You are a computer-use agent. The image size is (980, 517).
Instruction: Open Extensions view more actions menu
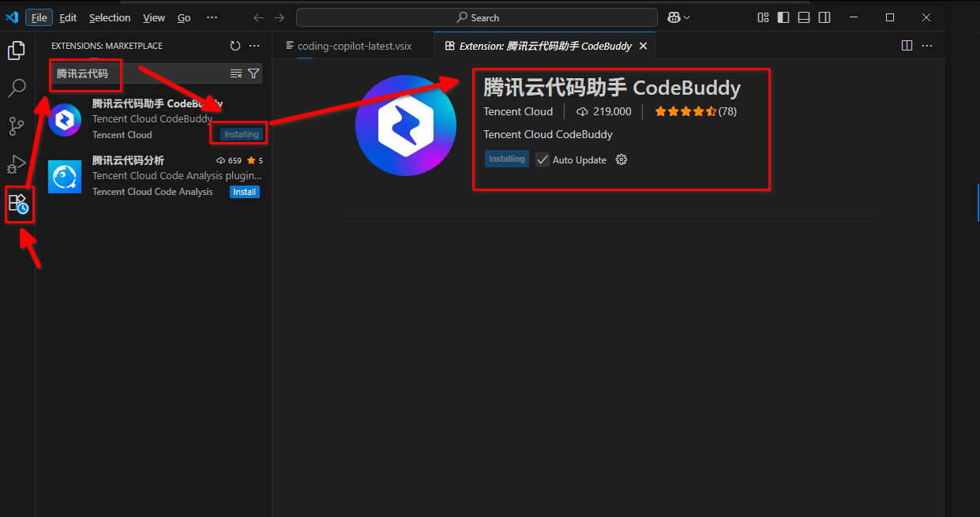coord(254,47)
